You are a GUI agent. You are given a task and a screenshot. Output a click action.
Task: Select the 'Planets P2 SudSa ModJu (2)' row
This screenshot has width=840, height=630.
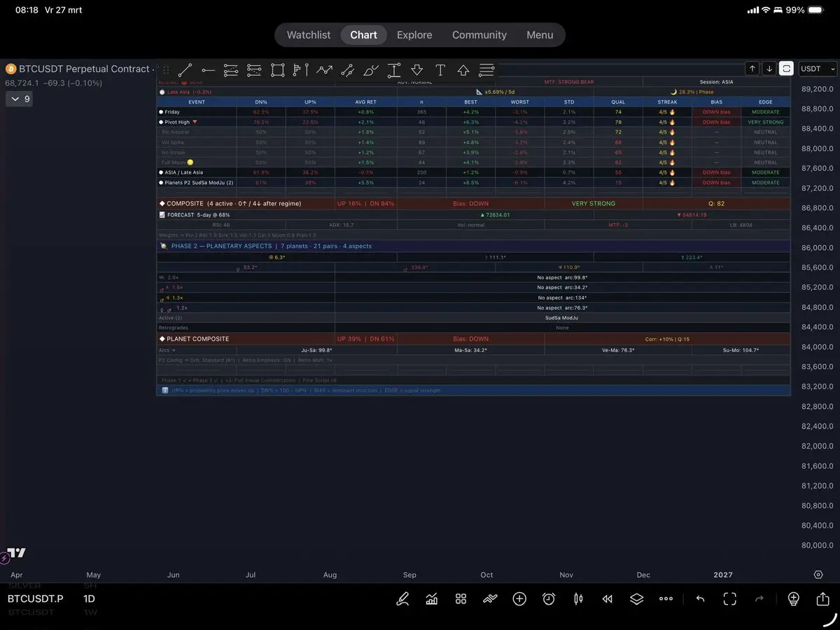(x=473, y=183)
